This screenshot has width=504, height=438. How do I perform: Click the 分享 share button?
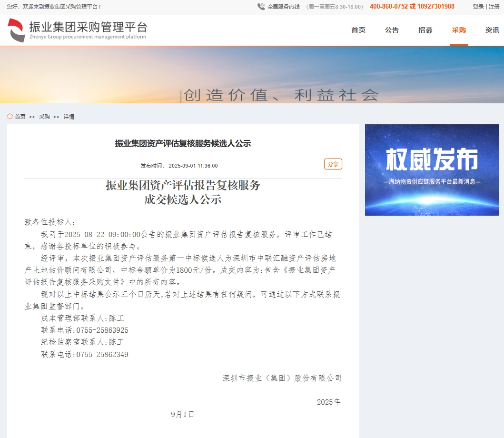(x=333, y=164)
